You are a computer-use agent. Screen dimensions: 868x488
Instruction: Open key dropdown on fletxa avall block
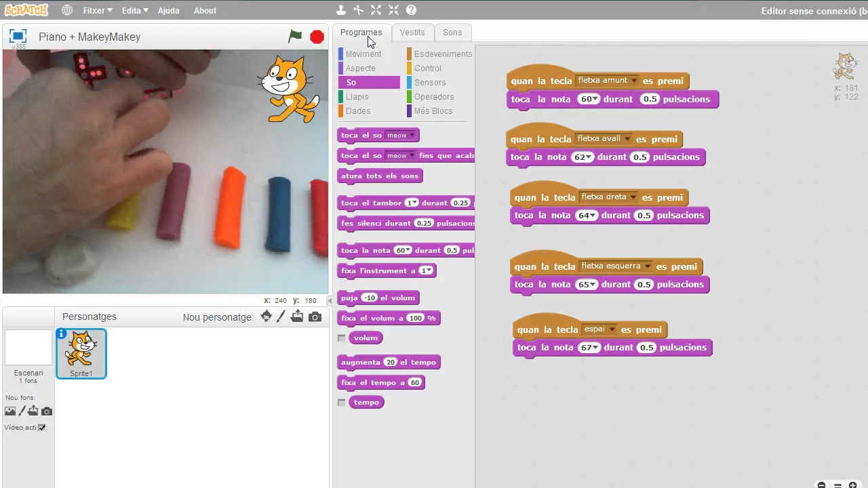[627, 139]
